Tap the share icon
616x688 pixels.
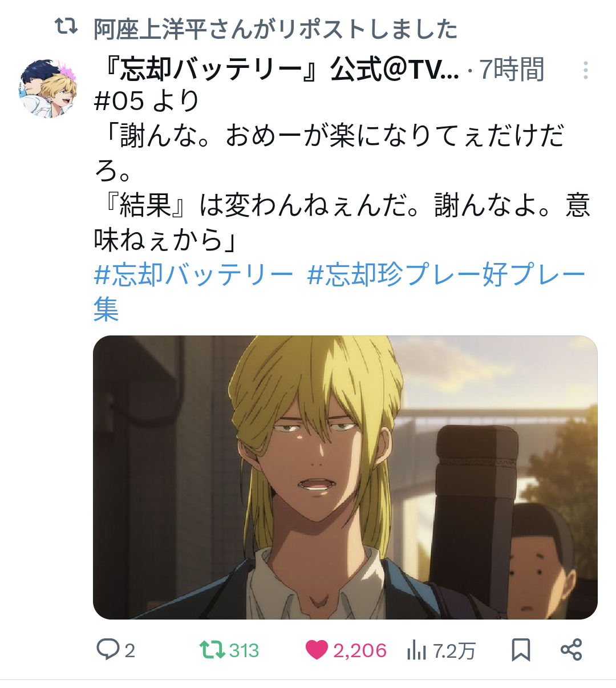point(571,650)
